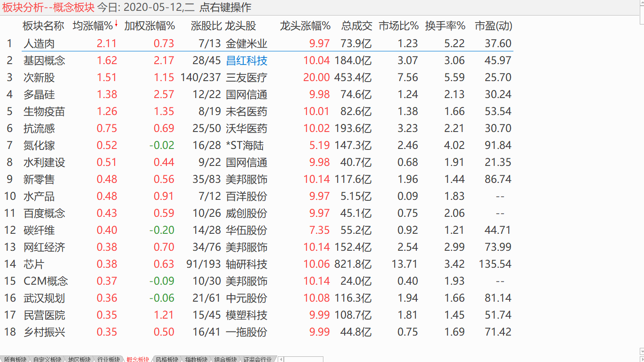The image size is (644, 362).
Task: Select the 次新股 sector row
Action: pyautogui.click(x=257, y=77)
